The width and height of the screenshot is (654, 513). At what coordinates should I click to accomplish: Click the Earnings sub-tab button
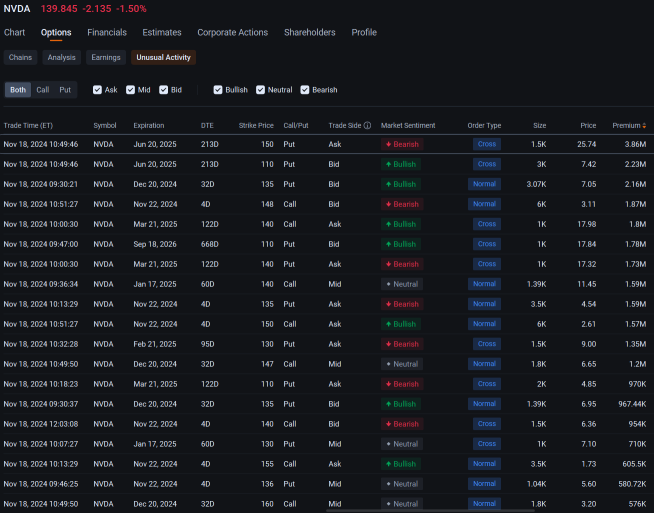(x=105, y=57)
